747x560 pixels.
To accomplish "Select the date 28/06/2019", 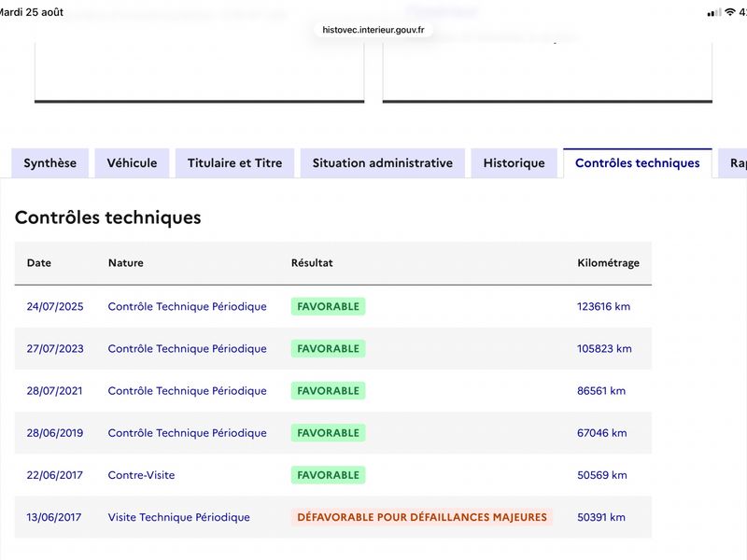I will (x=55, y=433).
